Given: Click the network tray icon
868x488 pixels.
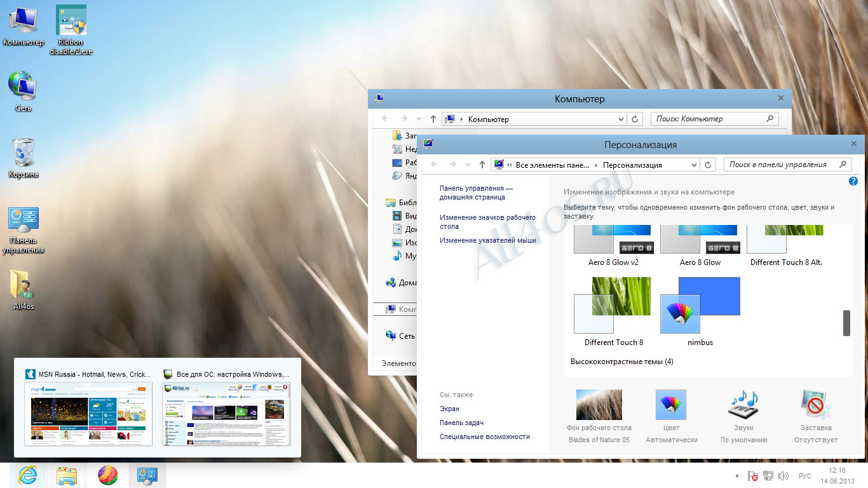Looking at the screenshot, I should [768, 476].
